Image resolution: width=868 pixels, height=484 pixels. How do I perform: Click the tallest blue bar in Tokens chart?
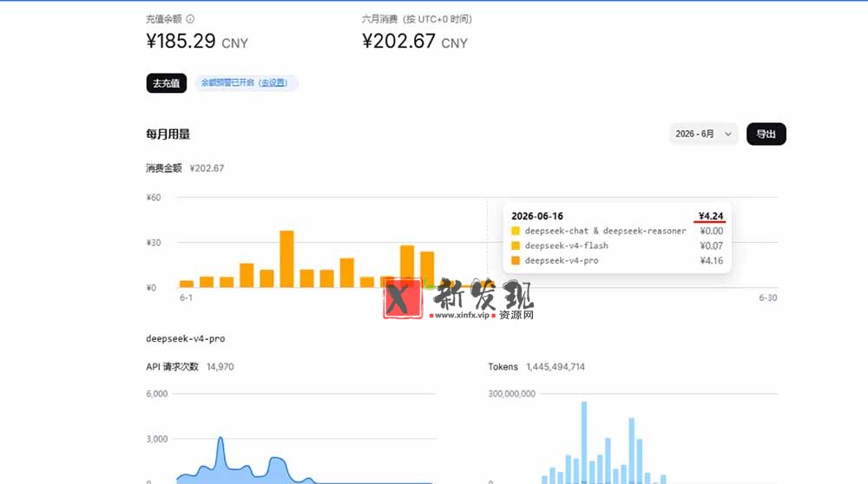pyautogui.click(x=584, y=442)
